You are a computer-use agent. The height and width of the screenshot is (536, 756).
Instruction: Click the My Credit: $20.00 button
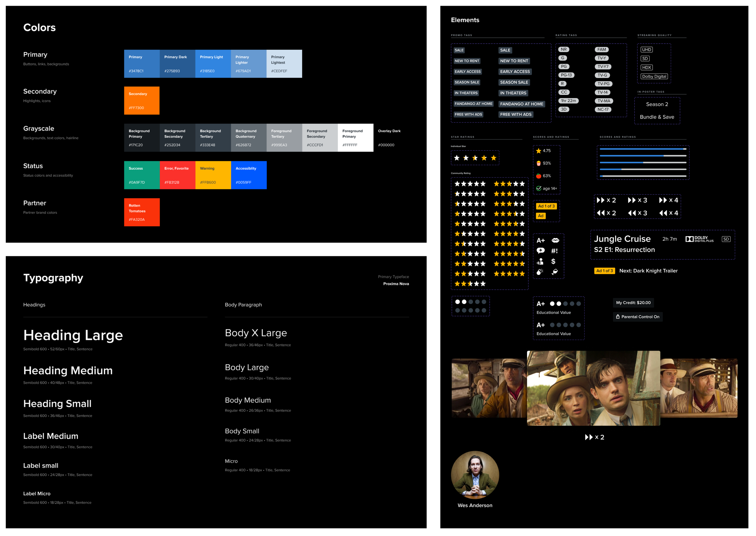pos(633,303)
